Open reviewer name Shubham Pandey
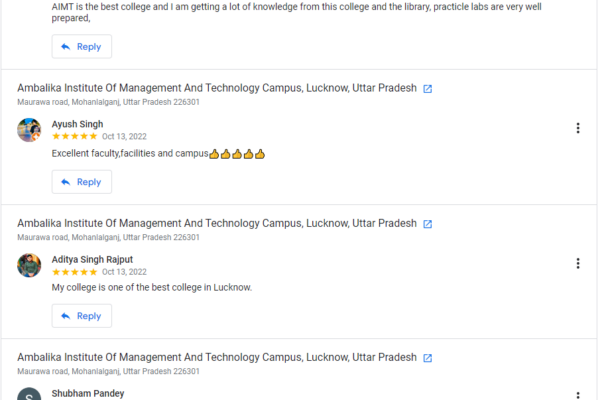The height and width of the screenshot is (400, 600). point(88,393)
